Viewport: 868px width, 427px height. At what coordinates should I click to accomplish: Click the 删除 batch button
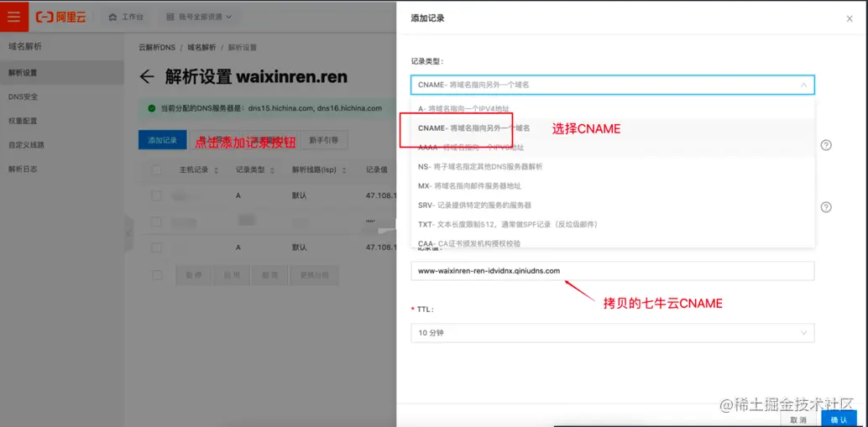coord(269,275)
